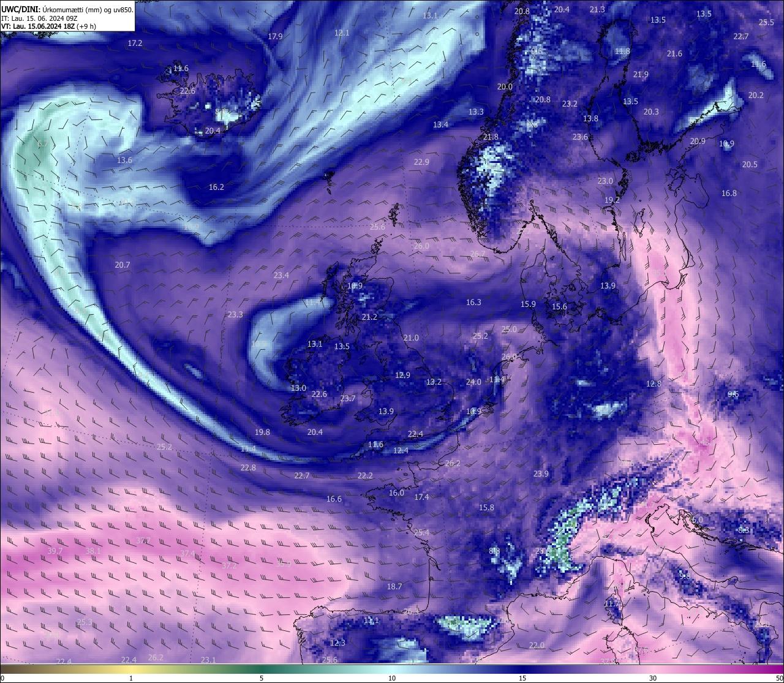Screen dimensions: 784x683
Task: Click the map value 22.0
Action: (x=537, y=646)
